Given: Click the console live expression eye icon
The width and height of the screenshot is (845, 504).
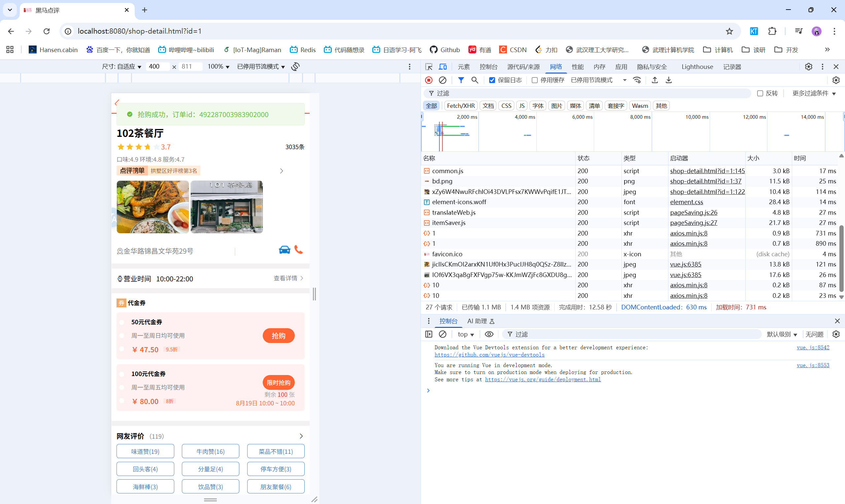Looking at the screenshot, I should [x=489, y=334].
